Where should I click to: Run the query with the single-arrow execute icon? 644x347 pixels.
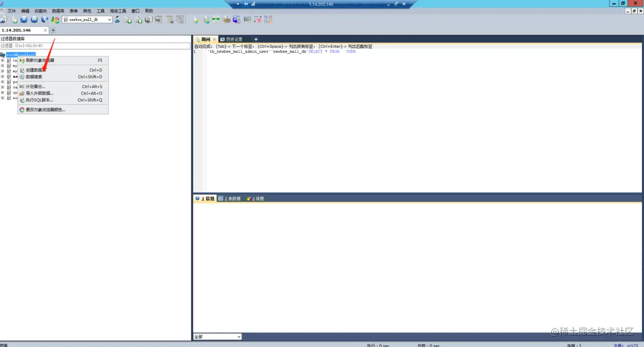[24, 20]
